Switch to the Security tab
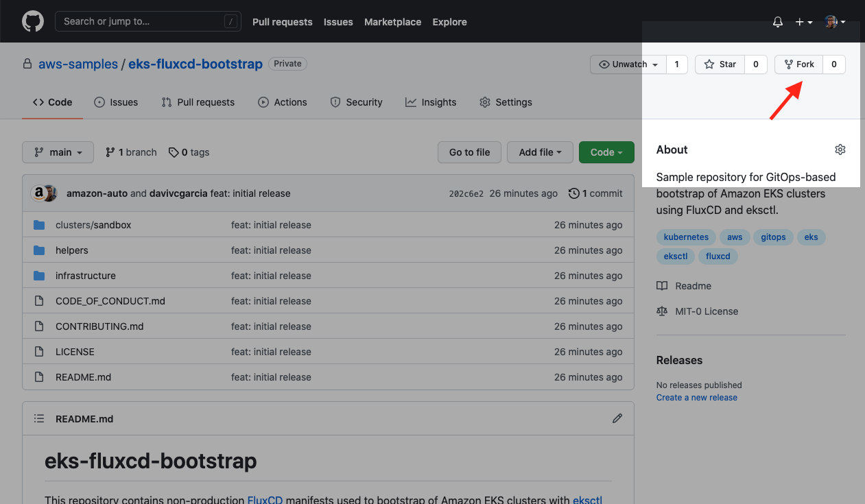This screenshot has width=865, height=504. pos(356,102)
